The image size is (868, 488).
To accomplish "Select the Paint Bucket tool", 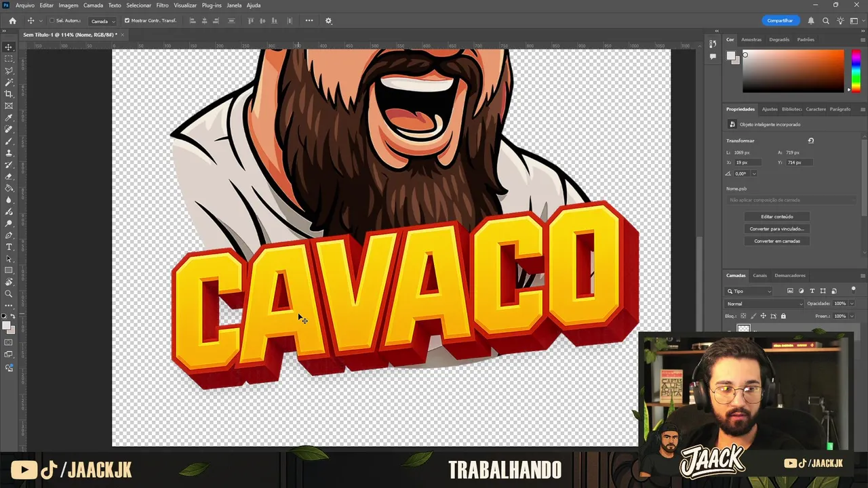I will tap(9, 188).
